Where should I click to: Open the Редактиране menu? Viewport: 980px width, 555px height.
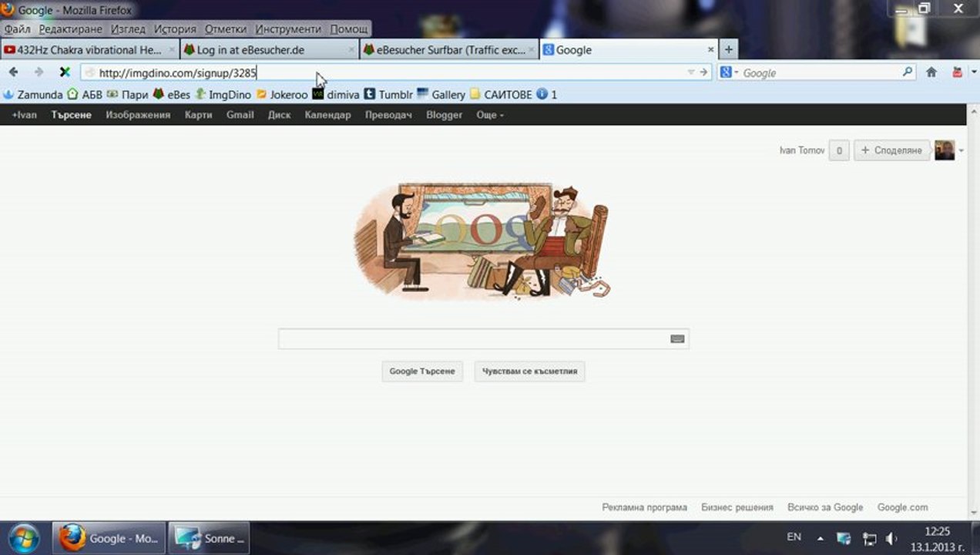[71, 29]
